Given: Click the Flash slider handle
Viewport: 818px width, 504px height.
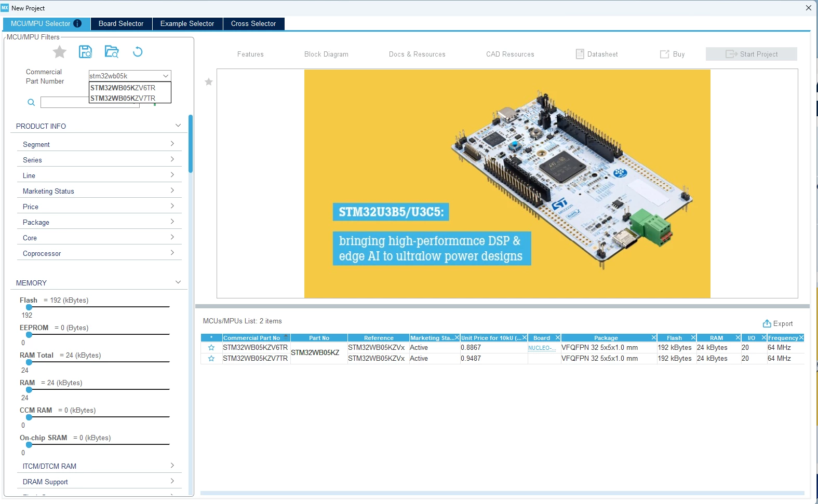Looking at the screenshot, I should point(29,307).
